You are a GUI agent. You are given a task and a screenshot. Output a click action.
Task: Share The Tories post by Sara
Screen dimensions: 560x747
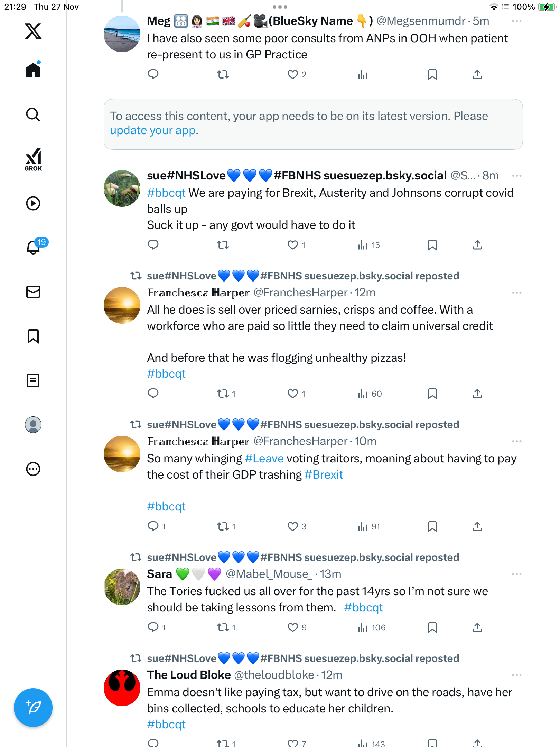(477, 627)
